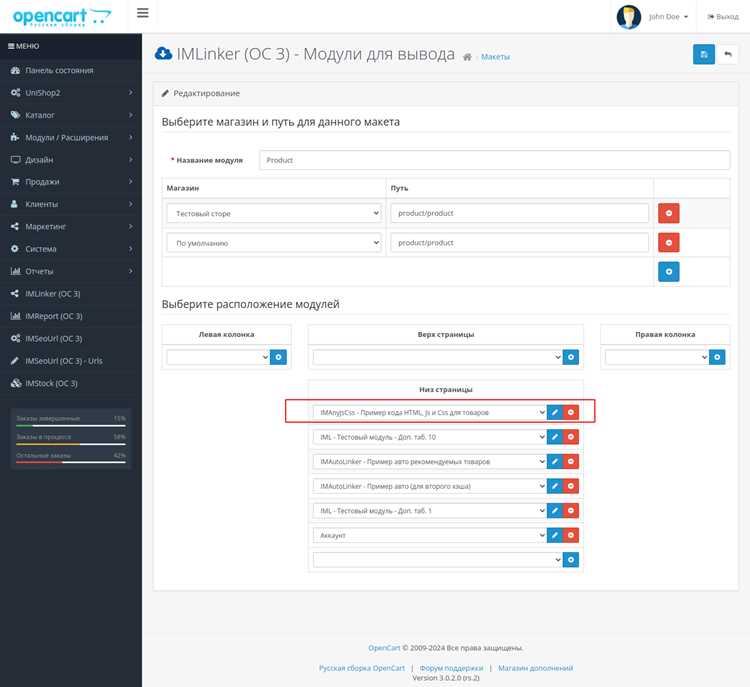
Task: Click path field for По умолчанию row
Action: click(x=519, y=243)
